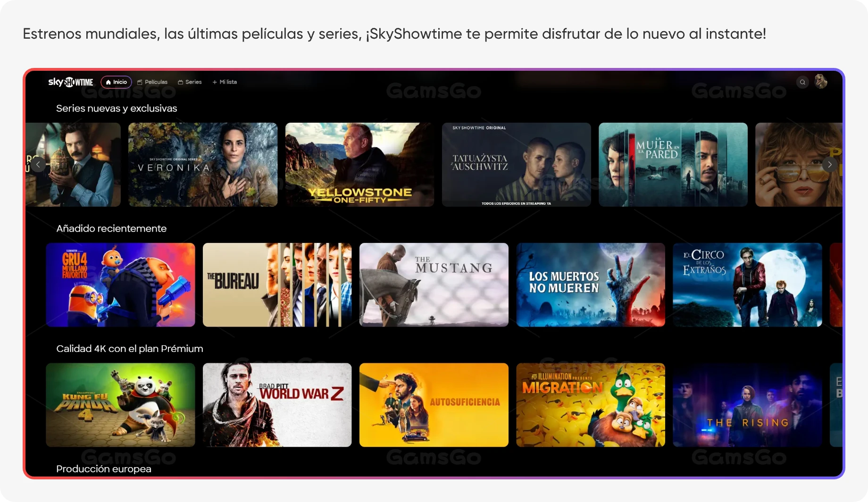Open the Series menu item
Image resolution: width=868 pixels, height=502 pixels.
(x=190, y=82)
